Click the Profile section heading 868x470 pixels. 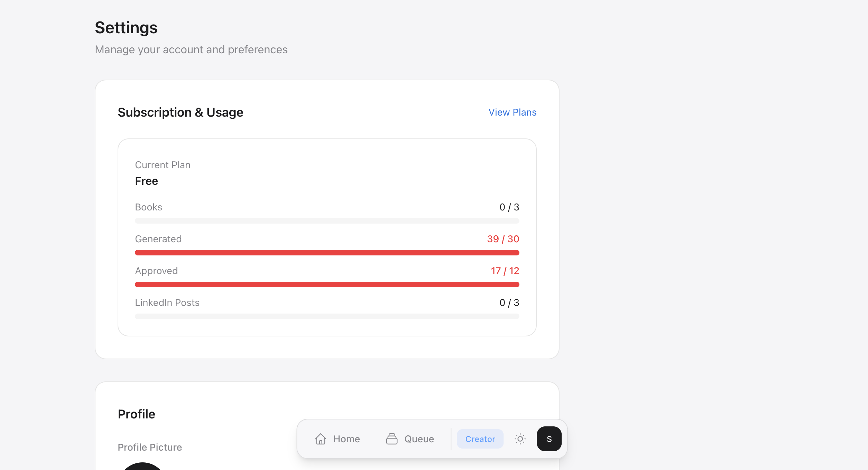coord(136,414)
